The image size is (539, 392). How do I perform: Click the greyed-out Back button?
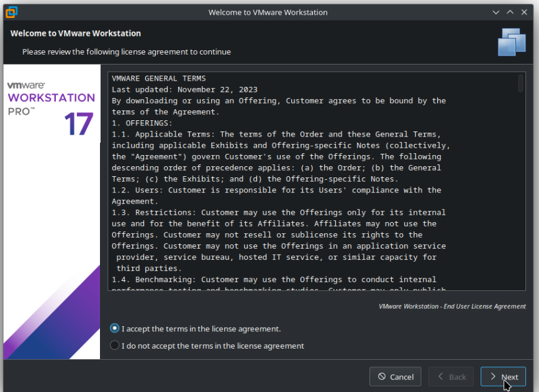pyautogui.click(x=451, y=376)
